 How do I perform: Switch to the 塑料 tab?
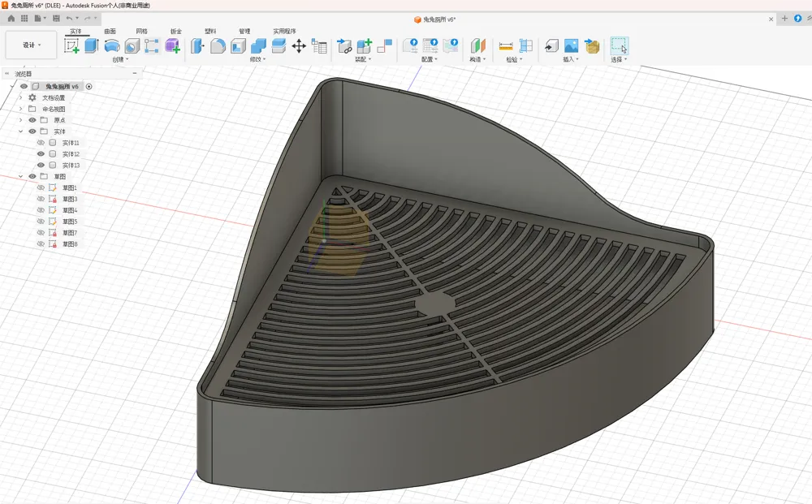(210, 31)
